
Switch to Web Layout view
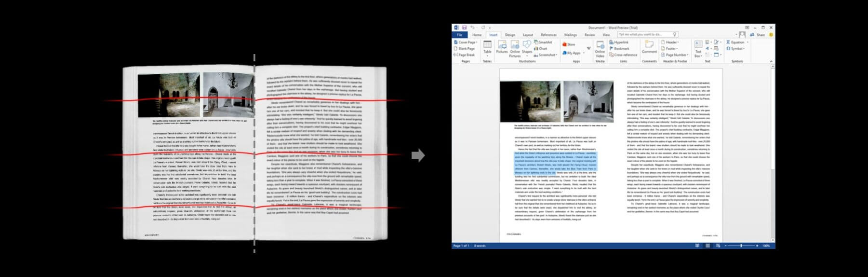[x=718, y=246]
